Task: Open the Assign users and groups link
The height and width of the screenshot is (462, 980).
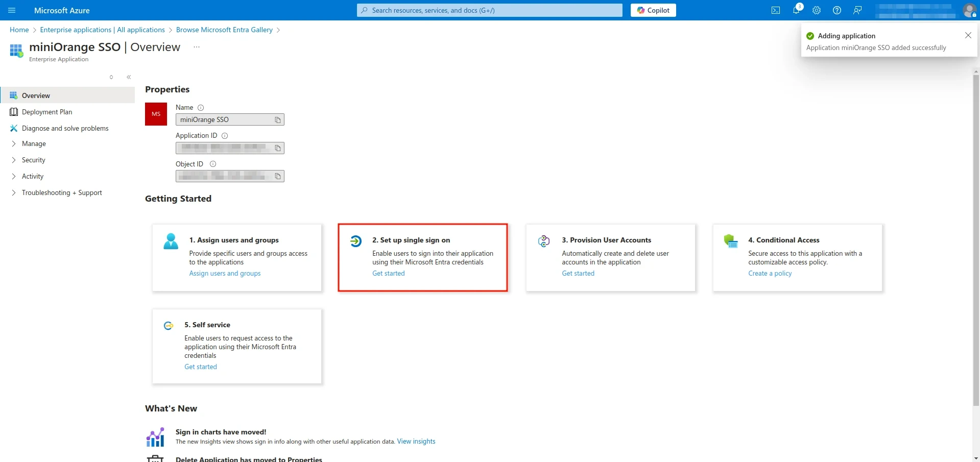Action: (225, 273)
